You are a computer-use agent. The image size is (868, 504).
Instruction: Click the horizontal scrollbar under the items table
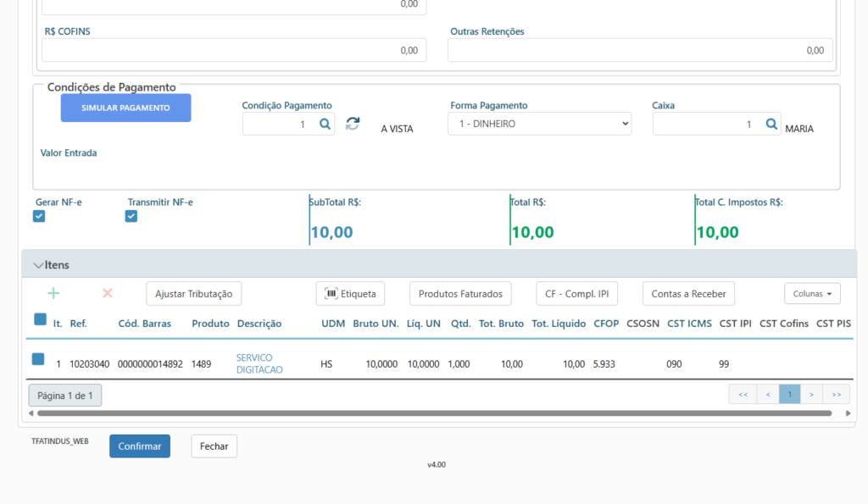point(434,413)
